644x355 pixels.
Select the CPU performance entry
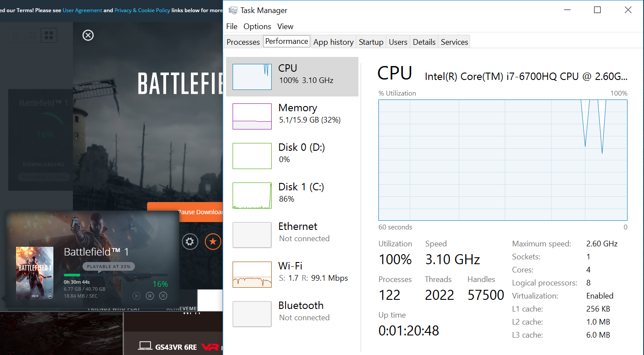coord(292,76)
